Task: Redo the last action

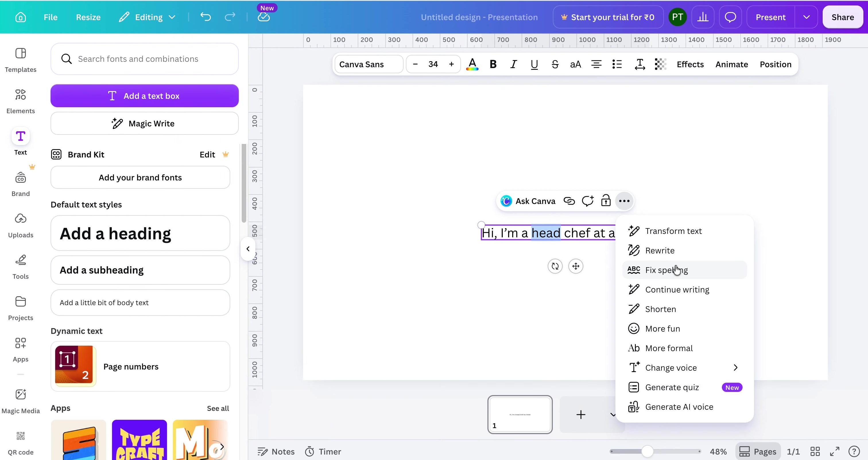Action: click(230, 17)
